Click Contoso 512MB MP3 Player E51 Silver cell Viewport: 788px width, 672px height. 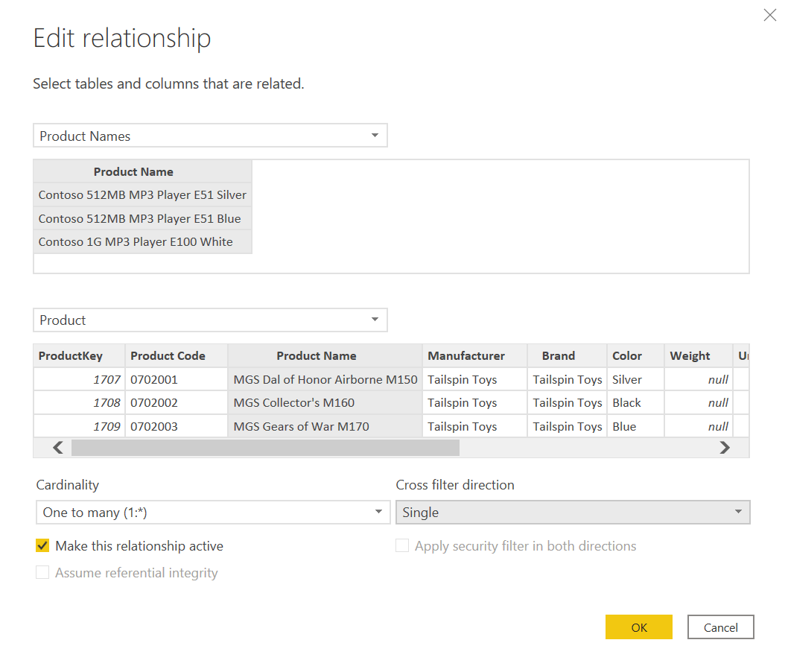tap(142, 195)
